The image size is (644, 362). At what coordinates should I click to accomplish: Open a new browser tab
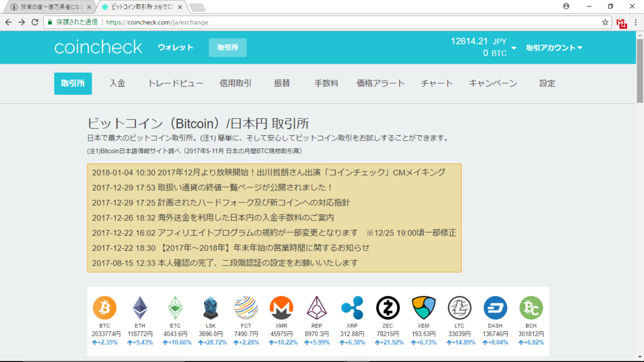pos(197,8)
